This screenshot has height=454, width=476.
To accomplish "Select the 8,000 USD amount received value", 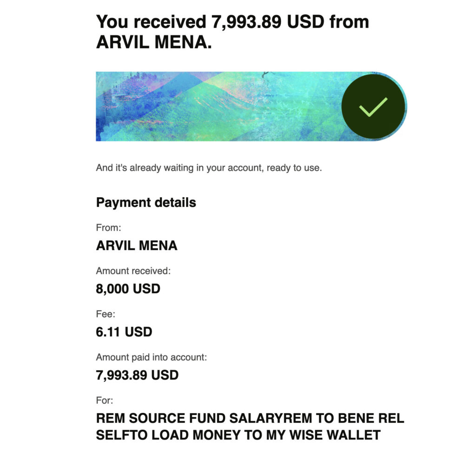I will click(x=128, y=289).
